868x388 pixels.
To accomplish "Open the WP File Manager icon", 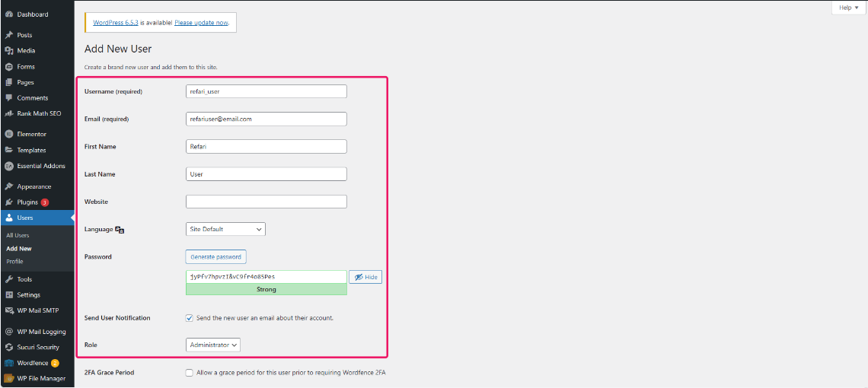I will point(9,379).
